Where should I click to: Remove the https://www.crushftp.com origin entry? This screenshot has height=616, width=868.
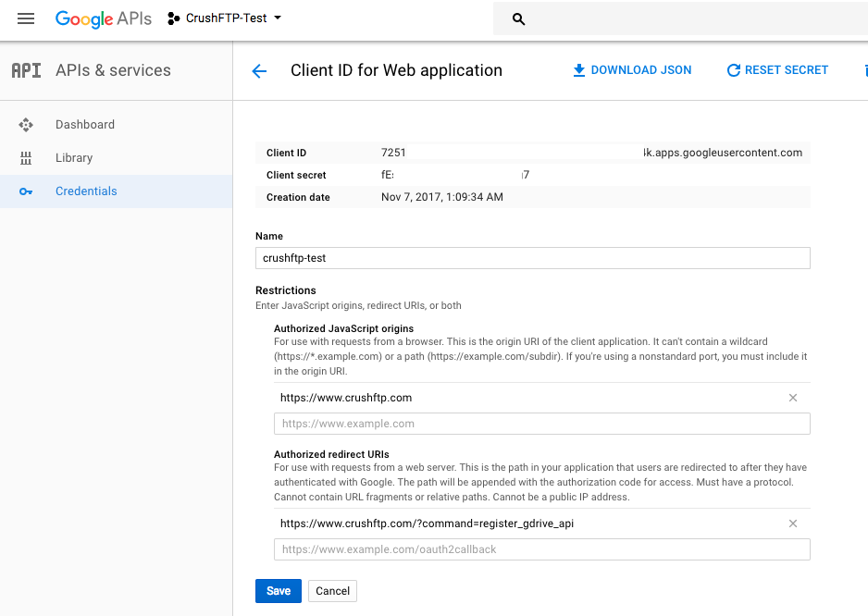793,398
